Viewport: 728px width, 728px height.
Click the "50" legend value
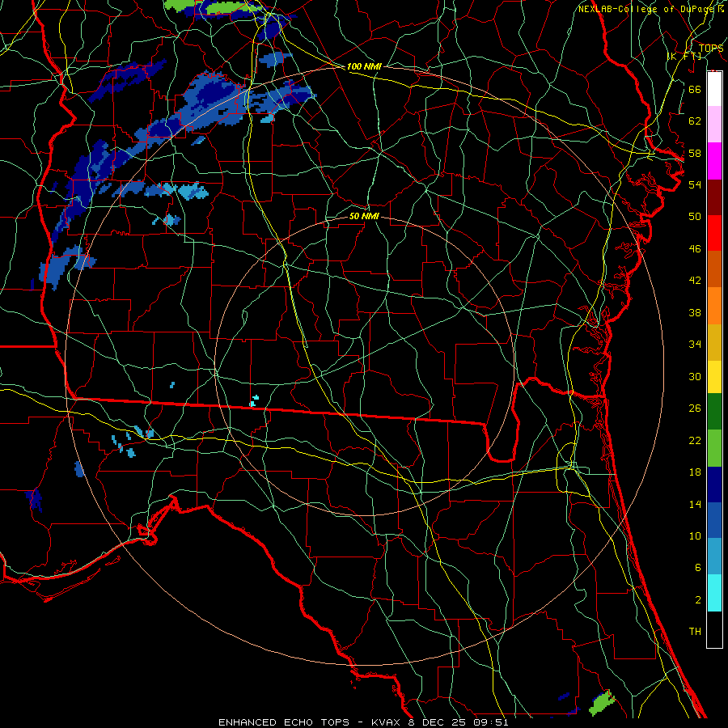(695, 217)
